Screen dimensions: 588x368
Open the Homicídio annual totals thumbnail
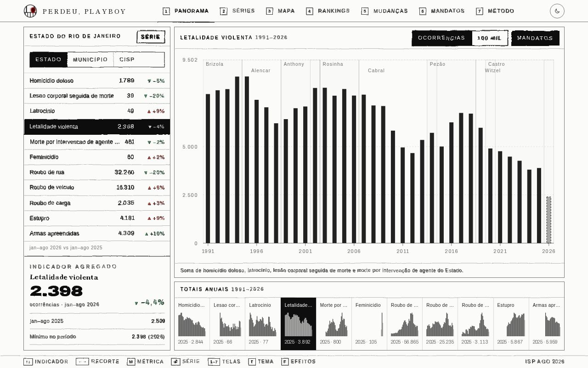192,324
